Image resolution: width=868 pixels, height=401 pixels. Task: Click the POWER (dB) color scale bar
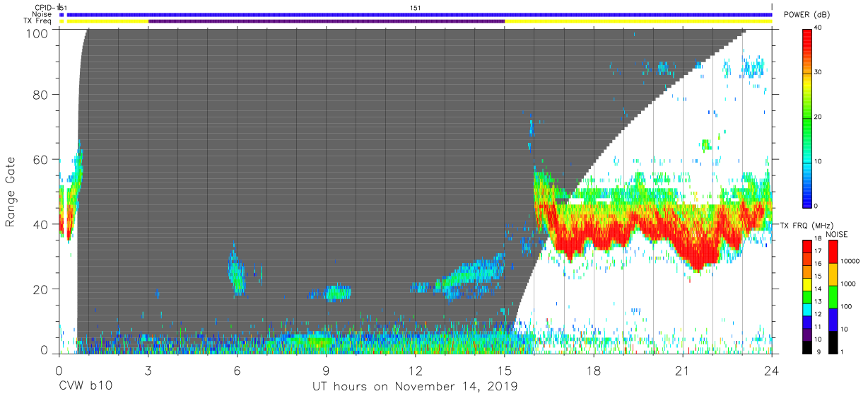808,117
